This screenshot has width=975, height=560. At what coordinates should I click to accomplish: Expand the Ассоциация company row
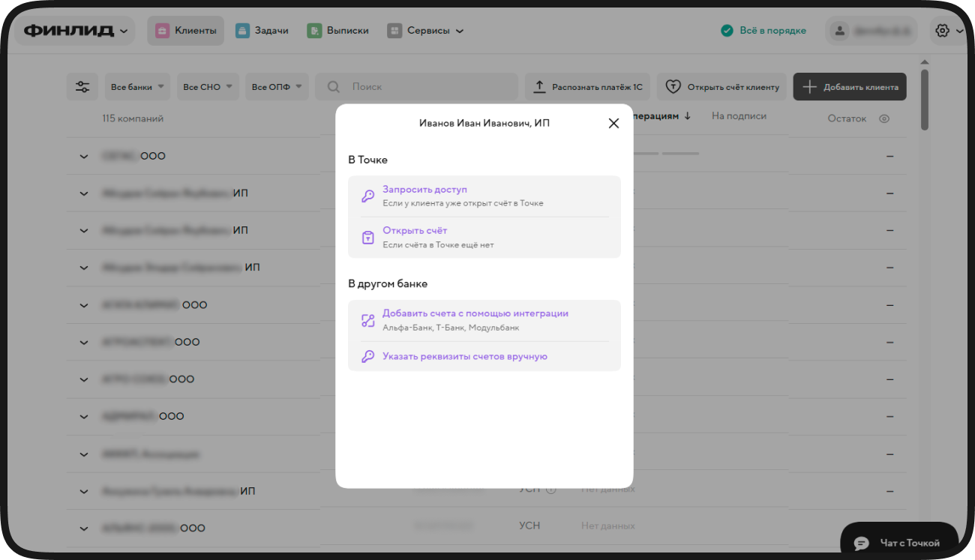(83, 454)
